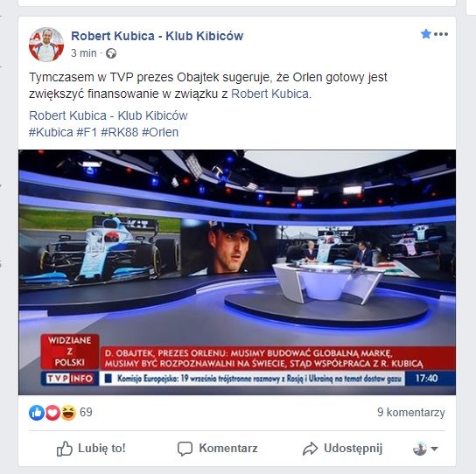
Task: Open the small profile avatar switcher
Action: (x=420, y=449)
